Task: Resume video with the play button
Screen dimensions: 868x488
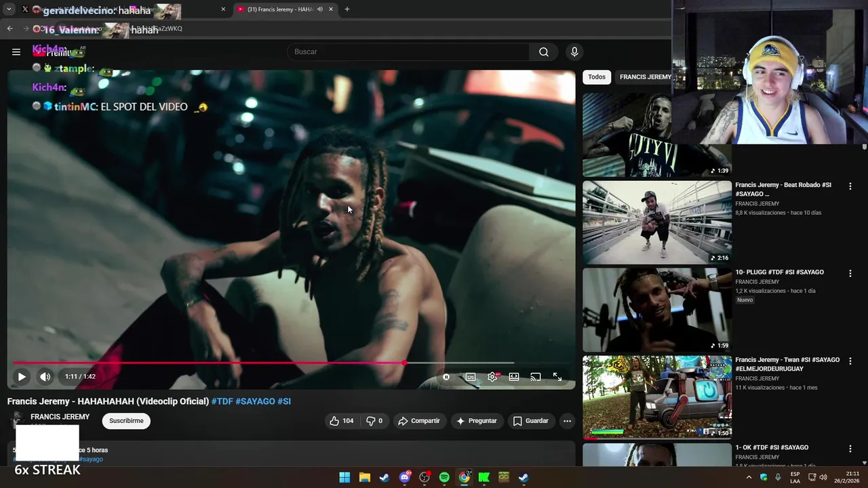Action: click(22, 376)
